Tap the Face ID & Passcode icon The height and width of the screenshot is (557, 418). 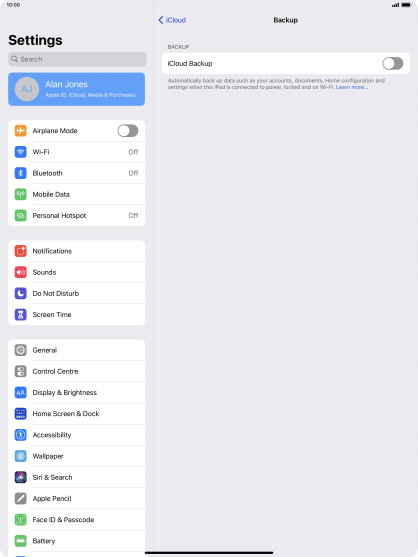point(21,520)
